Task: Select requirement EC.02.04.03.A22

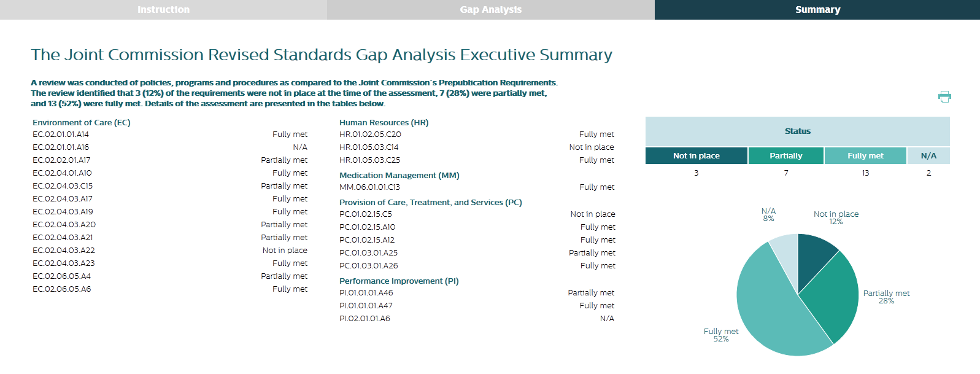Action: 64,251
